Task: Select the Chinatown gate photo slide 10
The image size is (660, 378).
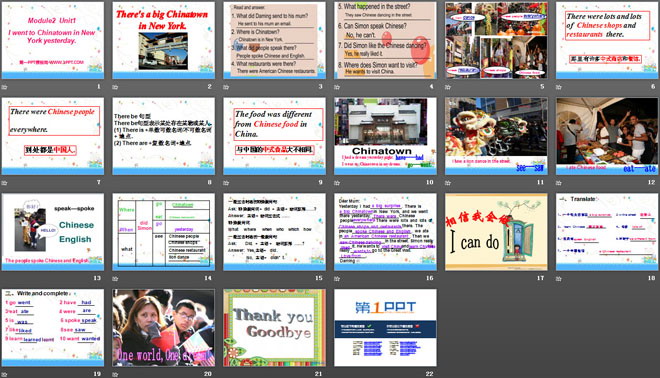Action: coord(385,136)
